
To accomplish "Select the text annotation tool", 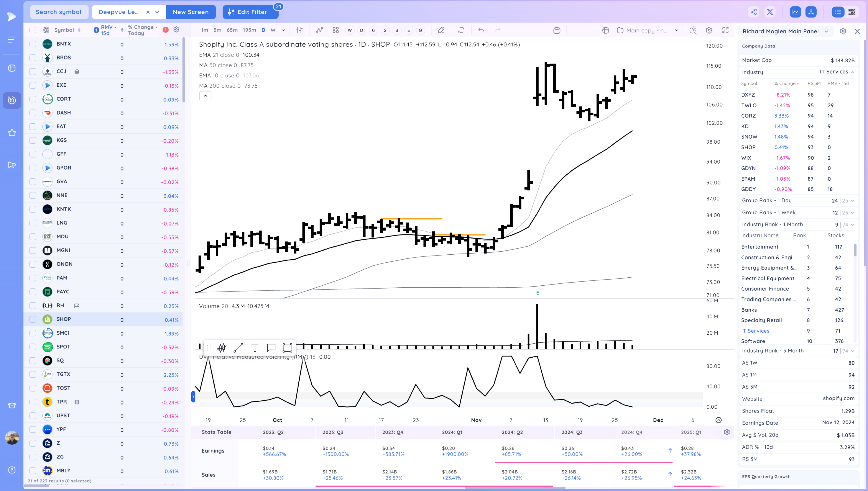I will click(x=255, y=348).
